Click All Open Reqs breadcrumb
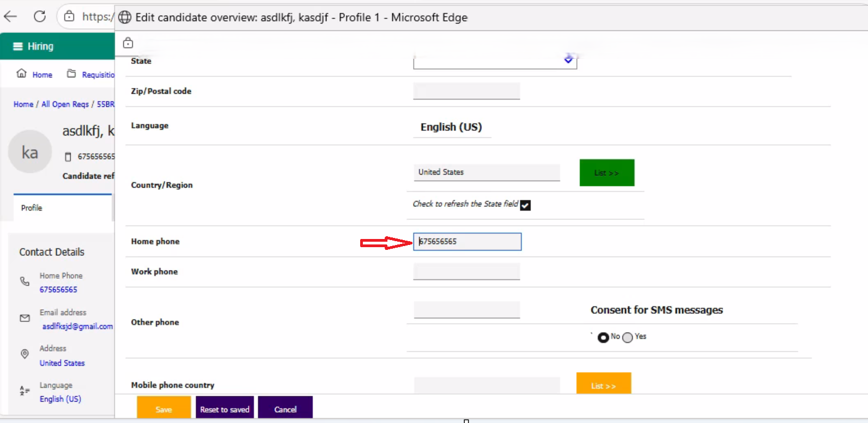Screen dimensions: 868x423 65,104
